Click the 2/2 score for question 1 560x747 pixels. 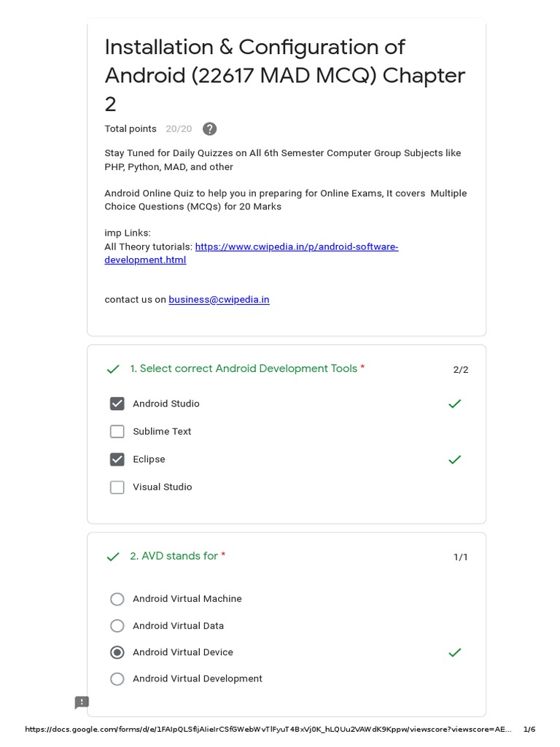pyautogui.click(x=461, y=370)
